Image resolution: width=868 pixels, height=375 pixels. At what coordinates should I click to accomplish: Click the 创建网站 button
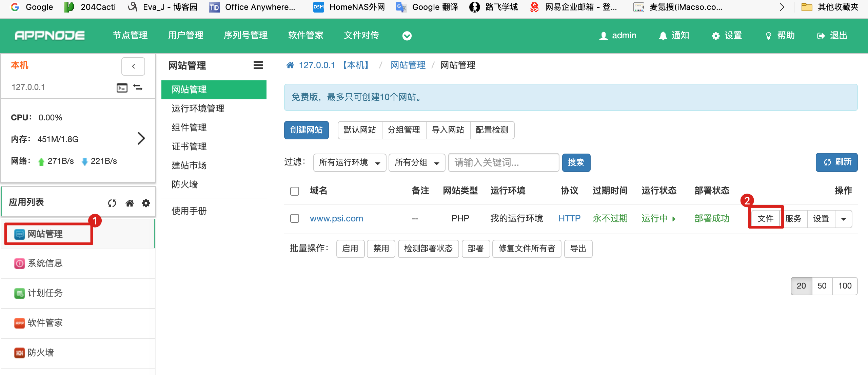tap(306, 130)
